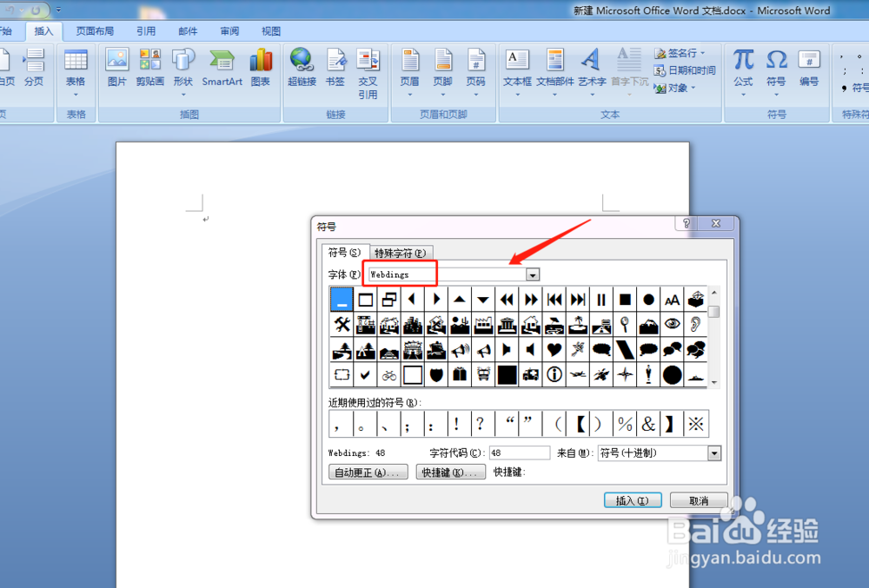869x588 pixels.
Task: Click the 文档部件 quick parts icon
Action: click(554, 72)
